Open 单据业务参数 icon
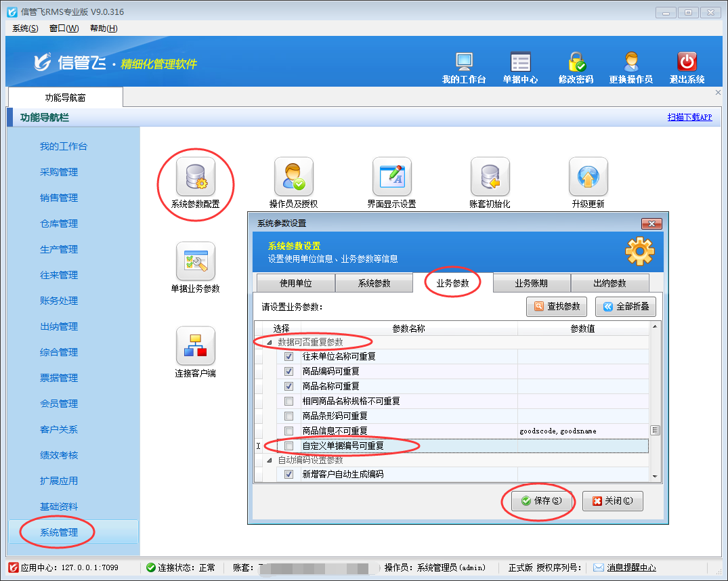This screenshot has height=581, width=728. pos(195,262)
